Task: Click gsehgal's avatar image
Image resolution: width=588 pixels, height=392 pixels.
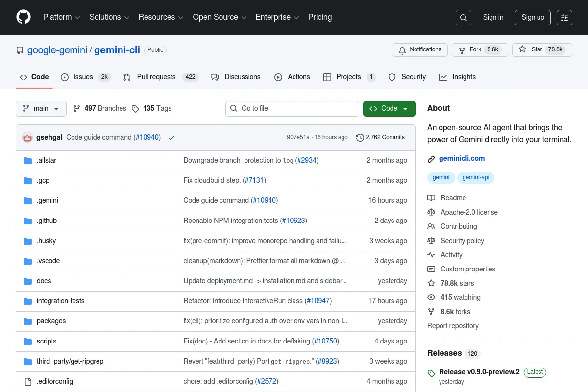Action: (x=27, y=138)
